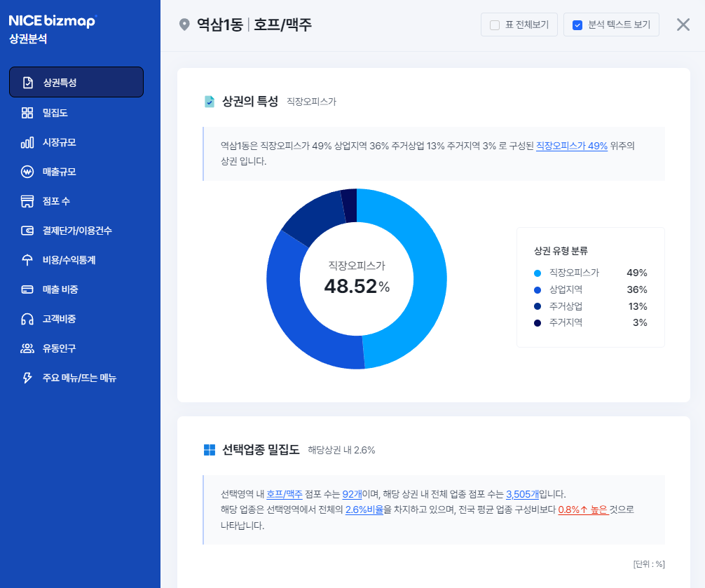The height and width of the screenshot is (588, 705).
Task: Select the 매출규모 sidebar icon
Action: coord(28,172)
